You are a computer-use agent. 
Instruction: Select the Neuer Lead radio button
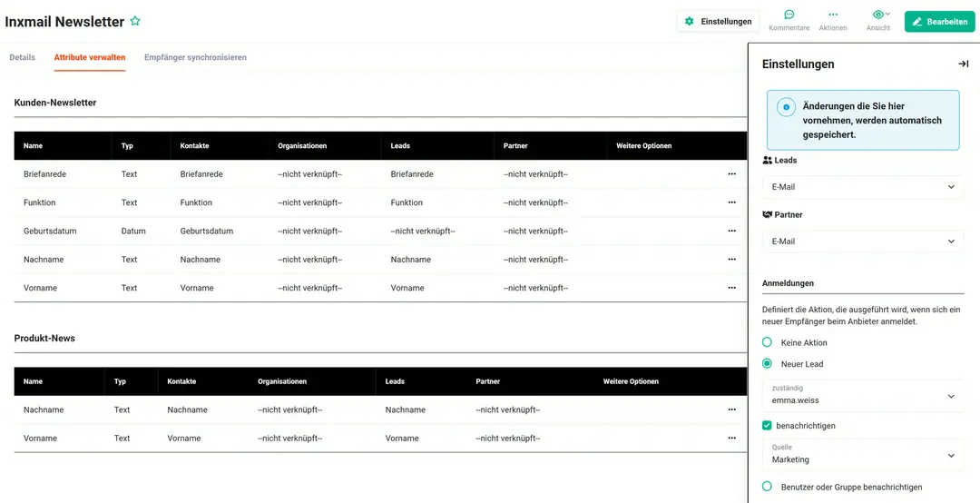click(x=767, y=363)
